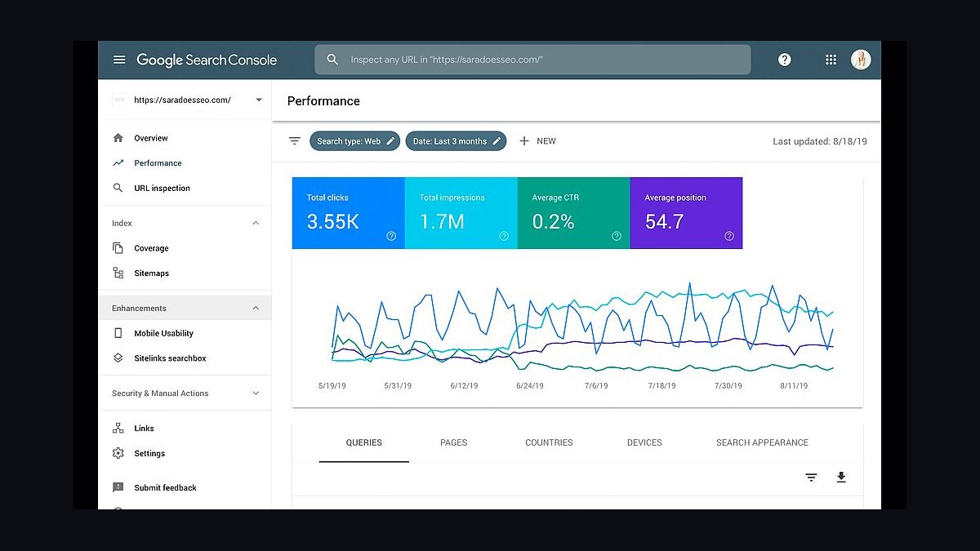
Task: Open help icon on Average position card
Action: (729, 236)
